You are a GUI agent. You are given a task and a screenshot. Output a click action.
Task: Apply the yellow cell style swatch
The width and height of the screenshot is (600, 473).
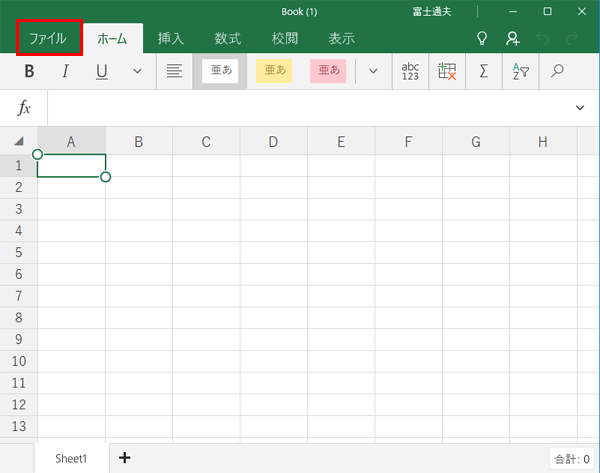point(274,71)
